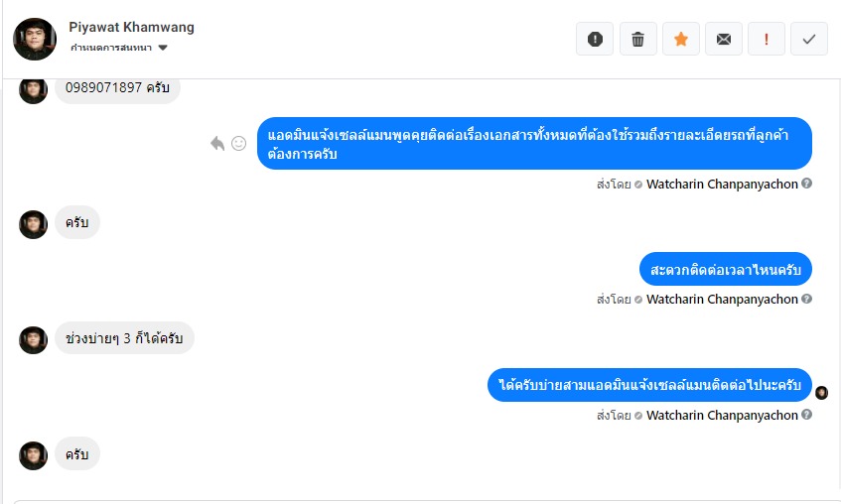
Task: Star this conversation as follow-up
Action: 680,39
